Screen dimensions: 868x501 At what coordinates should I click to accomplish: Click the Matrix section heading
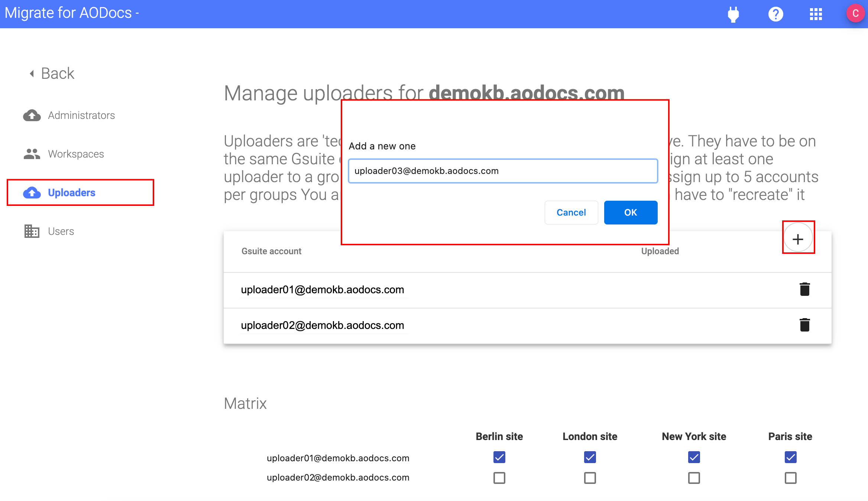pyautogui.click(x=245, y=403)
